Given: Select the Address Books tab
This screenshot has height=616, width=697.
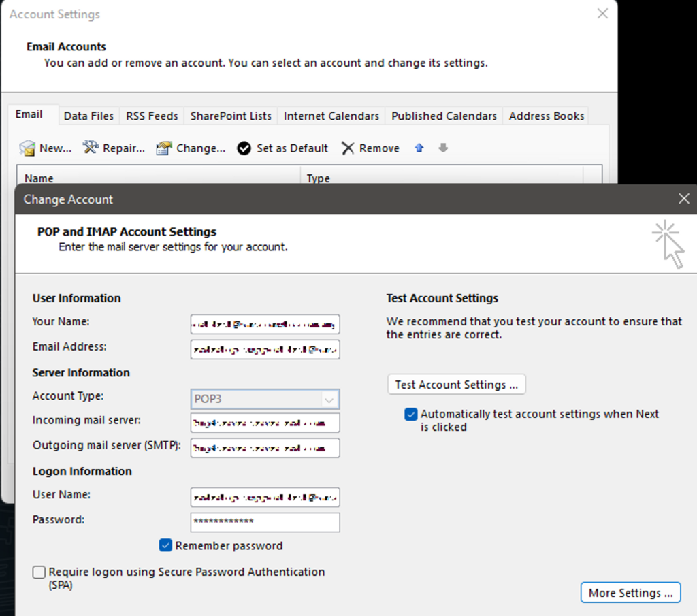Looking at the screenshot, I should pyautogui.click(x=546, y=116).
